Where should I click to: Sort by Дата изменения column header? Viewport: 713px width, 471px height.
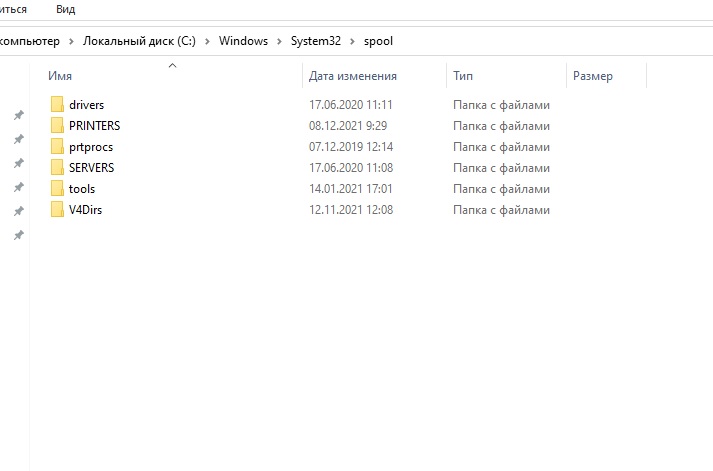click(353, 75)
